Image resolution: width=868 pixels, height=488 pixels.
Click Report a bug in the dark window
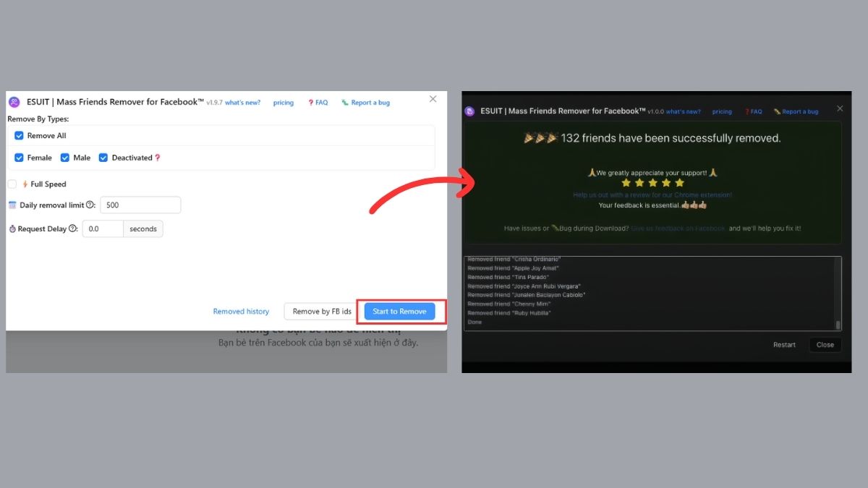click(x=796, y=112)
